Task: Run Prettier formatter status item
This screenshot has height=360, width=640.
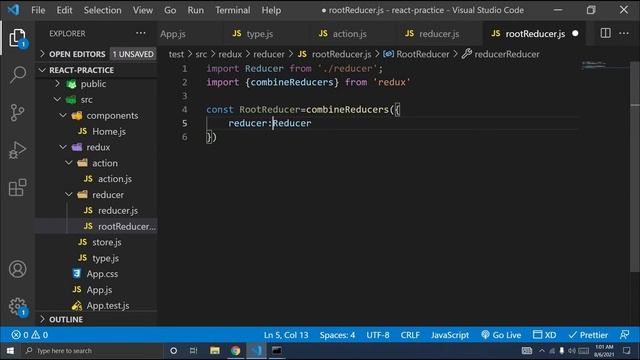Action: point(588,335)
